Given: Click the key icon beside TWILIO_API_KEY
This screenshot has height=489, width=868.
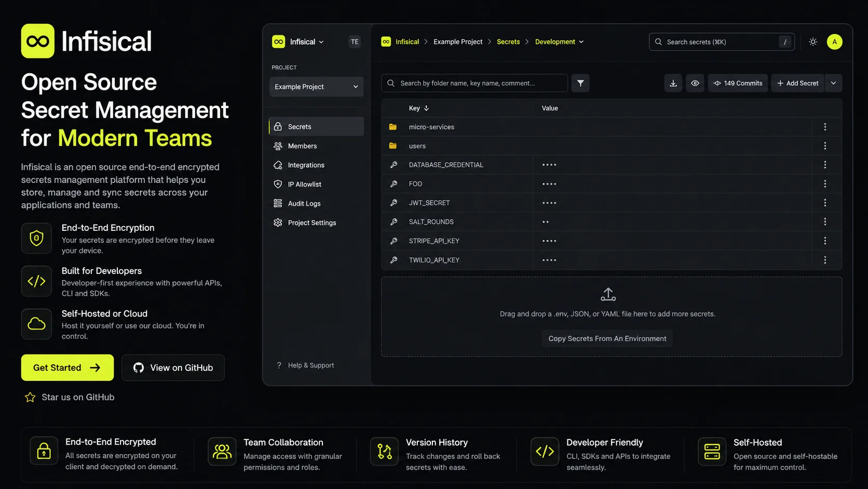Looking at the screenshot, I should (394, 260).
